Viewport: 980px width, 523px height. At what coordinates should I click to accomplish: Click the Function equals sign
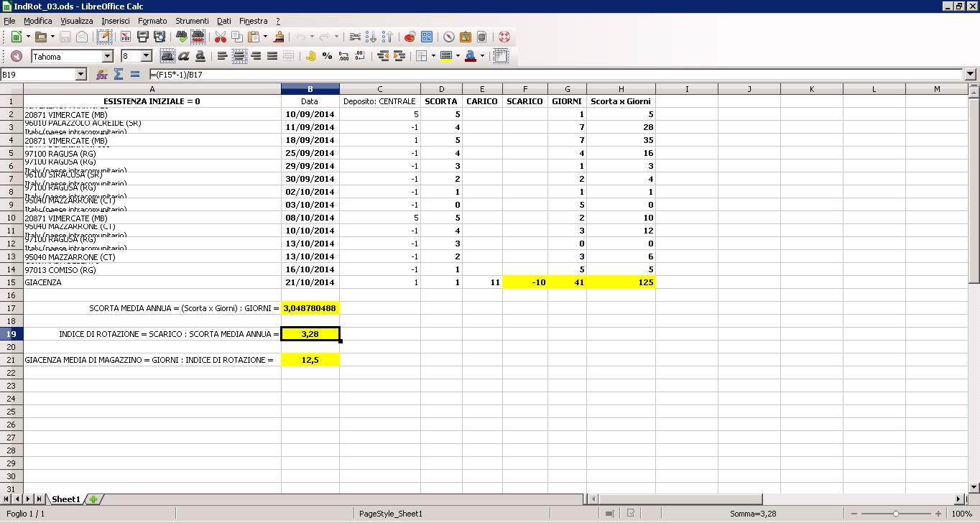click(135, 74)
